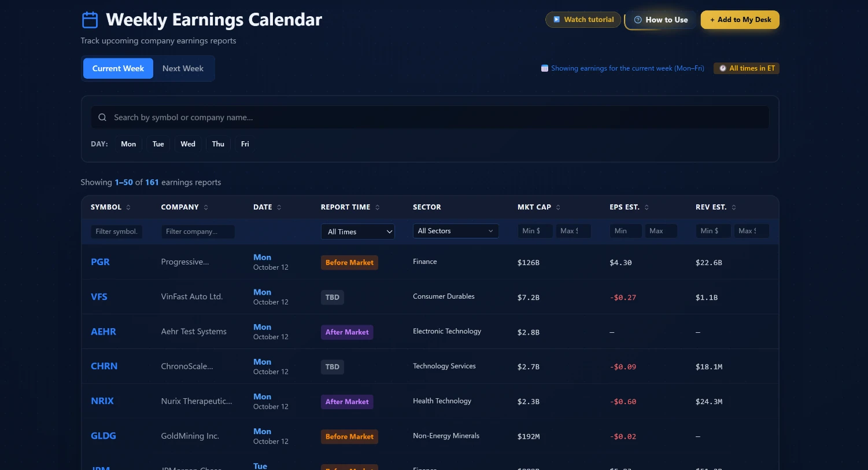The height and width of the screenshot is (470, 868).
Task: Sort by Symbol column arrows icon
Action: [x=128, y=207]
